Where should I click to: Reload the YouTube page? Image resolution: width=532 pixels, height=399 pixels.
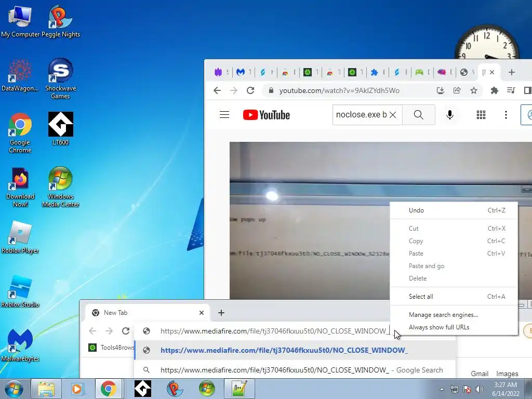click(250, 90)
